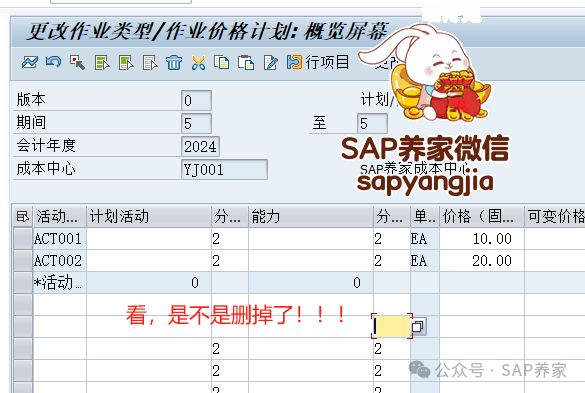
Task: Click the planning overview chart icon
Action: pyautogui.click(x=29, y=62)
